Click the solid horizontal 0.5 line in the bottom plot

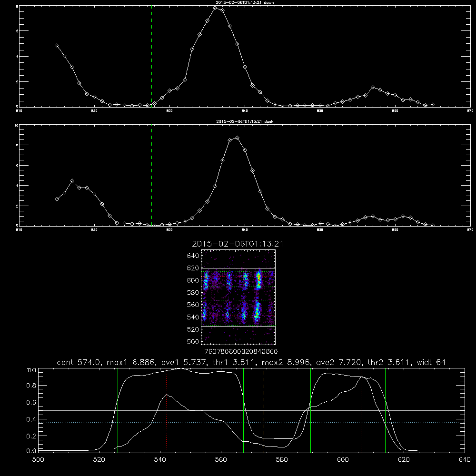(251, 410)
